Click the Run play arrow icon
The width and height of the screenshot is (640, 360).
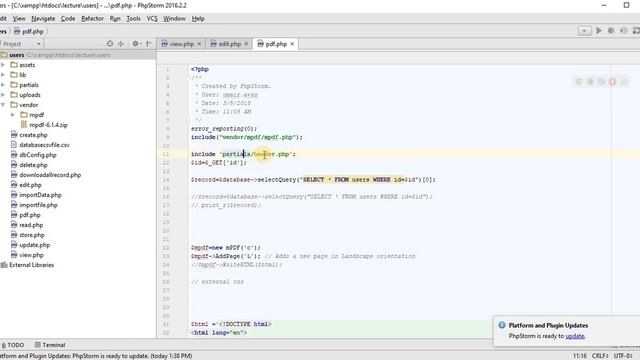tap(599, 31)
